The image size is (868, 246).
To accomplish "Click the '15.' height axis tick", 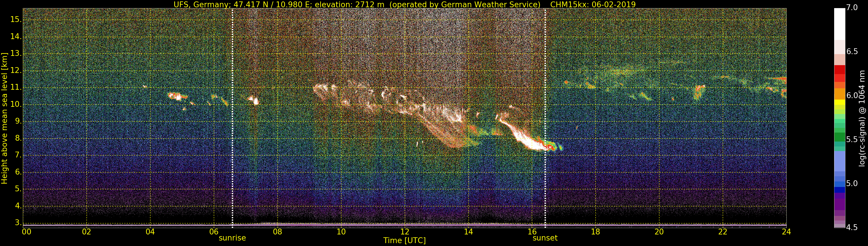I will click(16, 20).
